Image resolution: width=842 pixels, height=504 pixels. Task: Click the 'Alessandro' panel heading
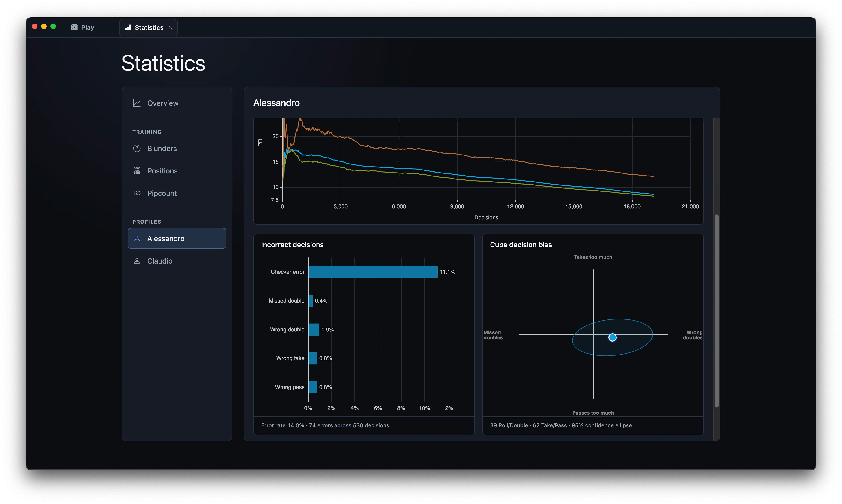click(x=277, y=103)
